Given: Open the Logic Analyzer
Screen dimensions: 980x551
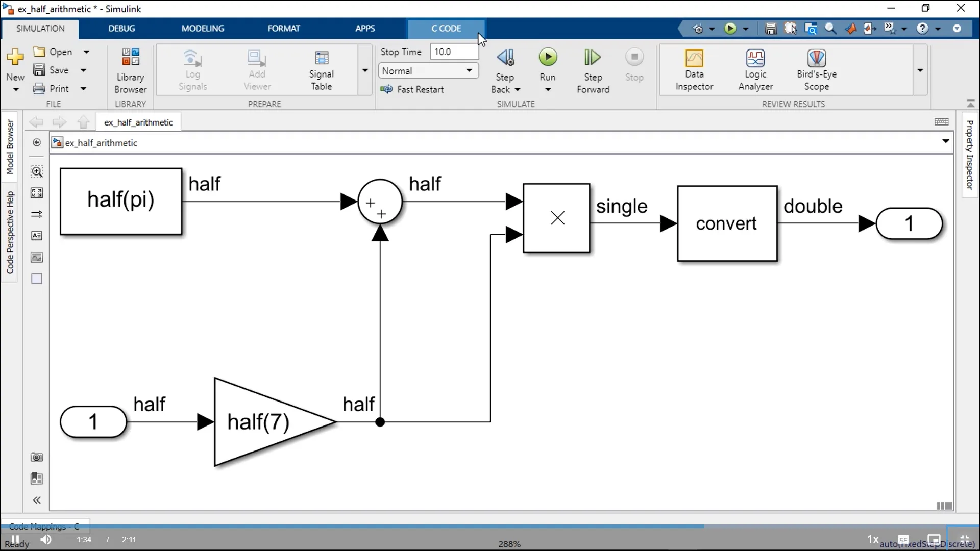Looking at the screenshot, I should (756, 70).
